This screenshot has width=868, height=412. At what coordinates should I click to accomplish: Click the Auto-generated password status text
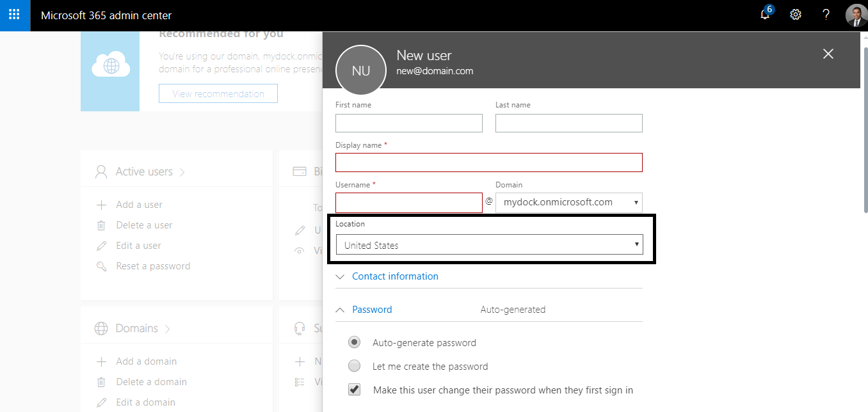tap(513, 310)
